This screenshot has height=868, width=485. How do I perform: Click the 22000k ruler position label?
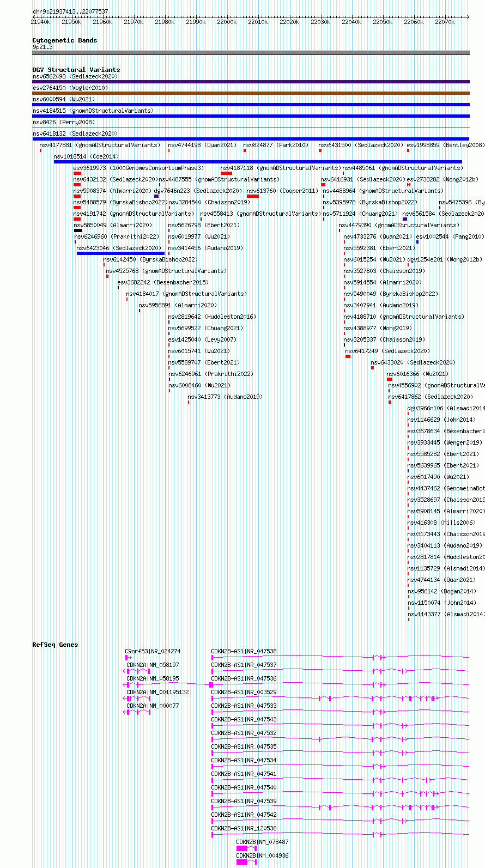pyautogui.click(x=227, y=22)
